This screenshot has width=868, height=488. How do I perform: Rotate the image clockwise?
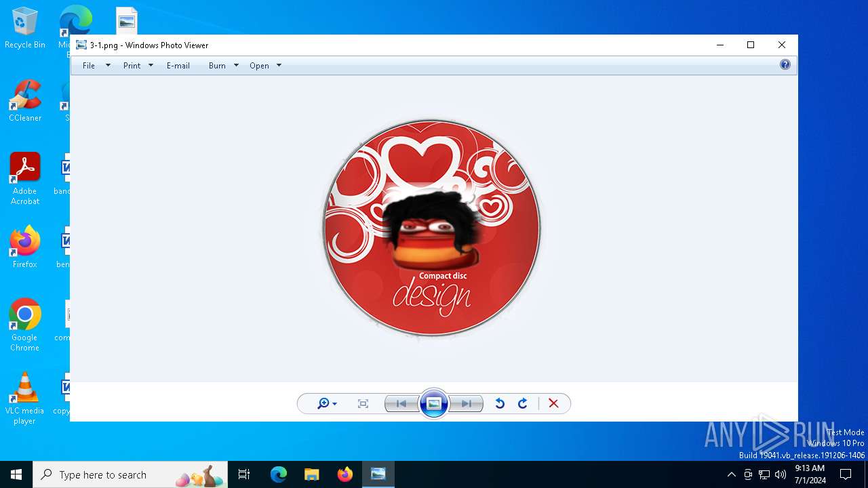[x=523, y=404]
